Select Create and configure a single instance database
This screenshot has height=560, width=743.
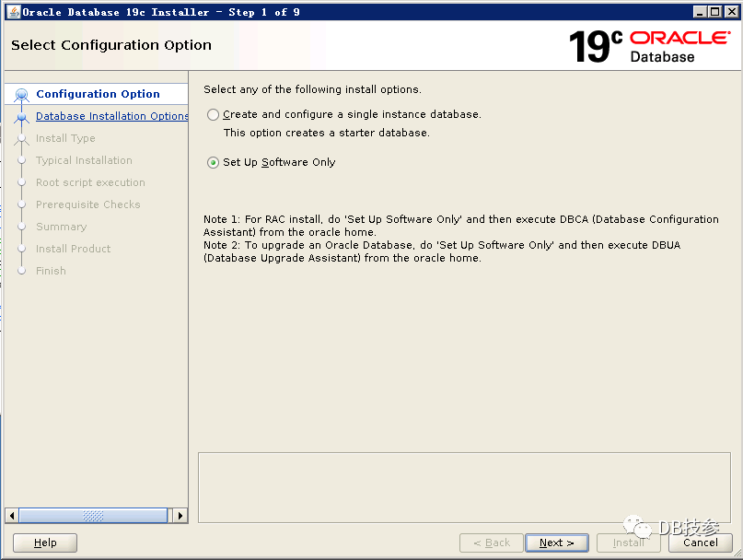pos(214,115)
